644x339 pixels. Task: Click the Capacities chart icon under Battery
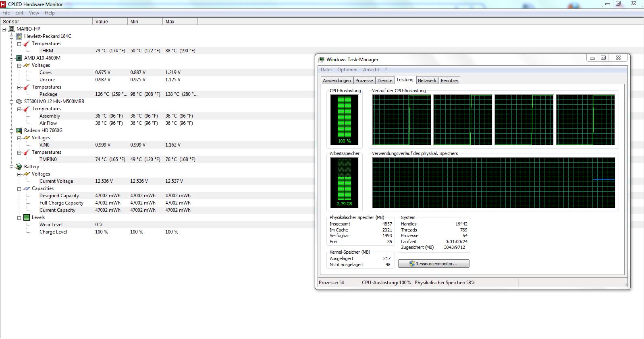[27, 188]
